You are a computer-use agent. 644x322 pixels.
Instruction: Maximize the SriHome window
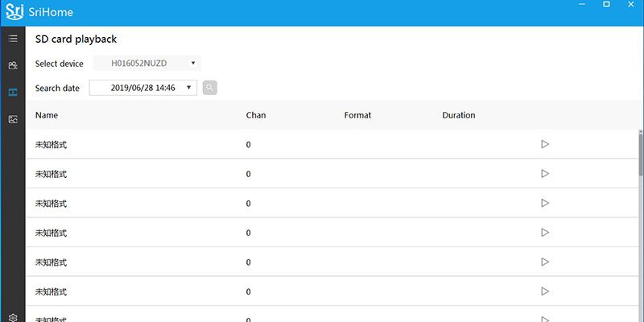click(606, 5)
